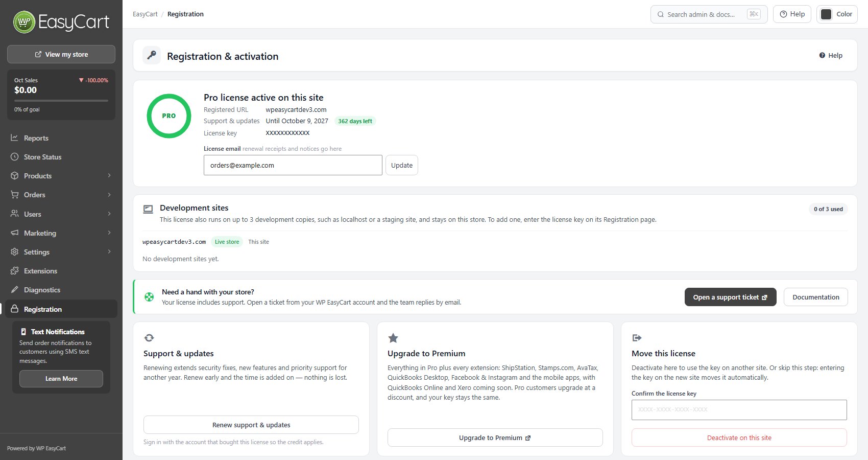Viewport: 868px width, 460px height.
Task: Click the Oct Sales goal progress bar
Action: tap(61, 101)
